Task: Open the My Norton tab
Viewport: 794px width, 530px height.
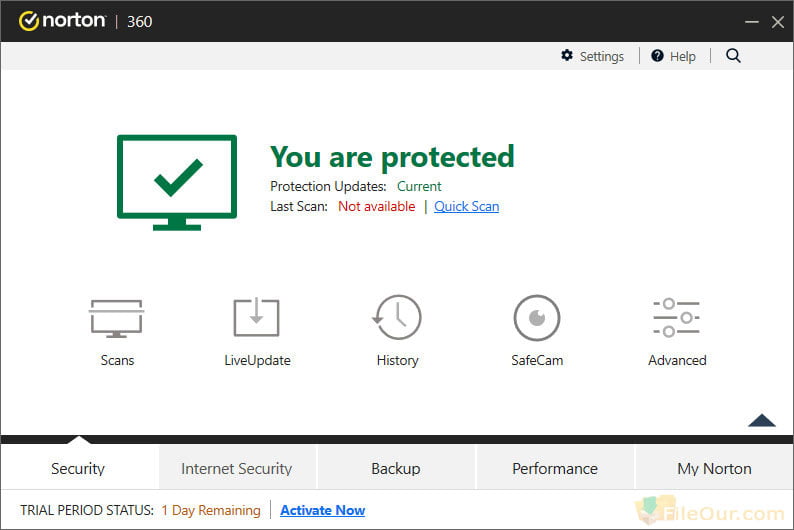Action: tap(714, 468)
